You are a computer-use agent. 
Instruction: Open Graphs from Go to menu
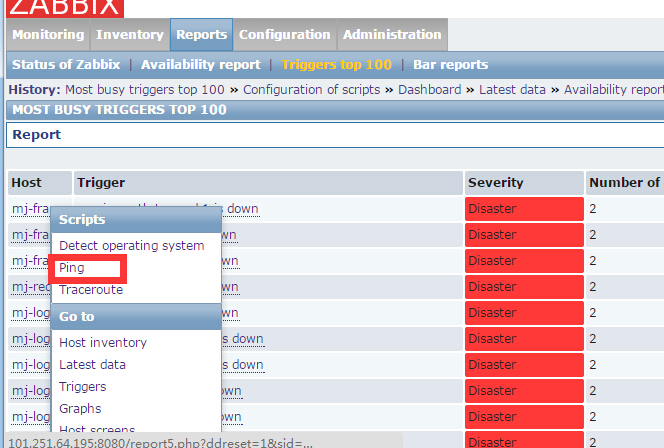pyautogui.click(x=80, y=409)
